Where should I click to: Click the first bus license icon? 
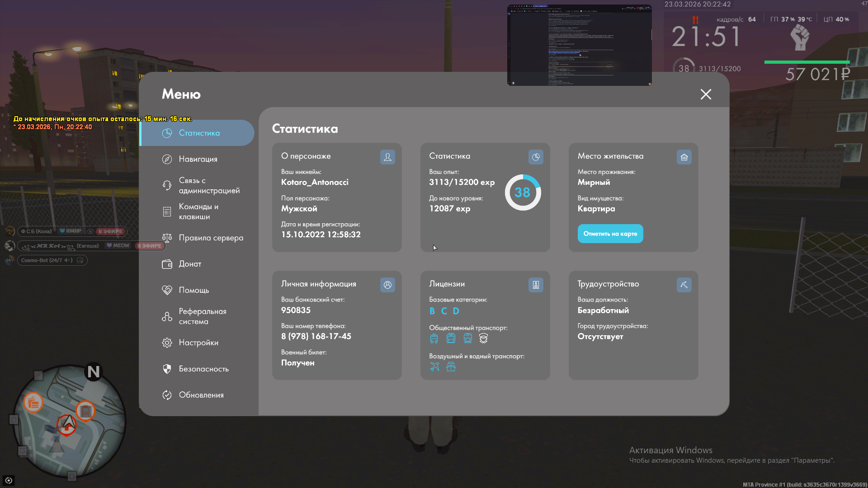pos(434,338)
